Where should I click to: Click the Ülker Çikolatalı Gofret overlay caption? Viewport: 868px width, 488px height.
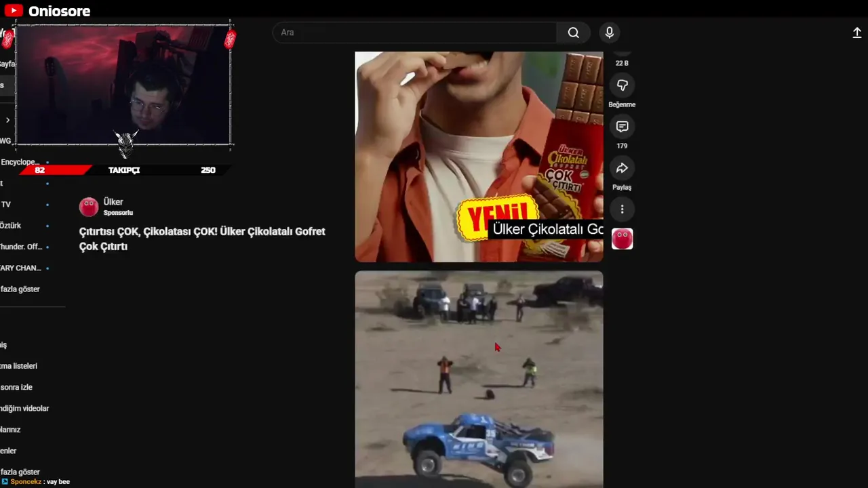[546, 229]
